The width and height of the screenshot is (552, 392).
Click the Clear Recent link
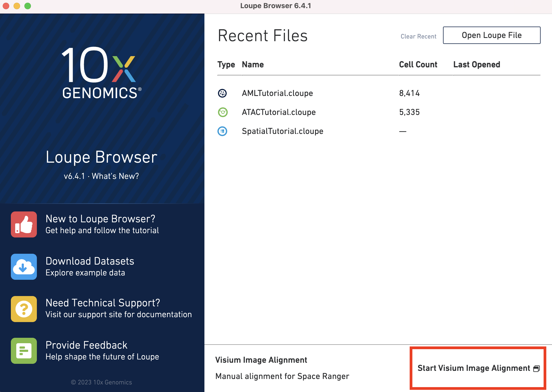(418, 36)
